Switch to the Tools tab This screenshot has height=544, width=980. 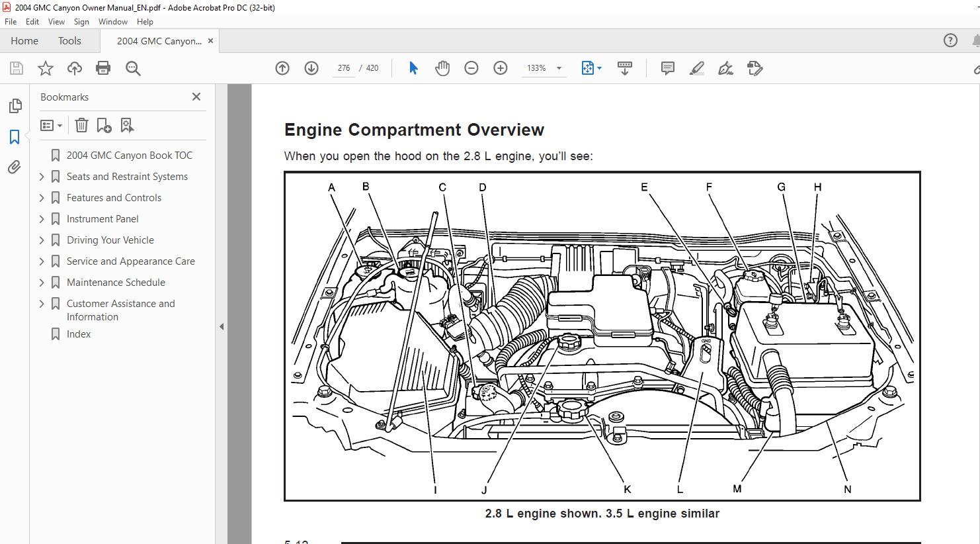[x=69, y=41]
